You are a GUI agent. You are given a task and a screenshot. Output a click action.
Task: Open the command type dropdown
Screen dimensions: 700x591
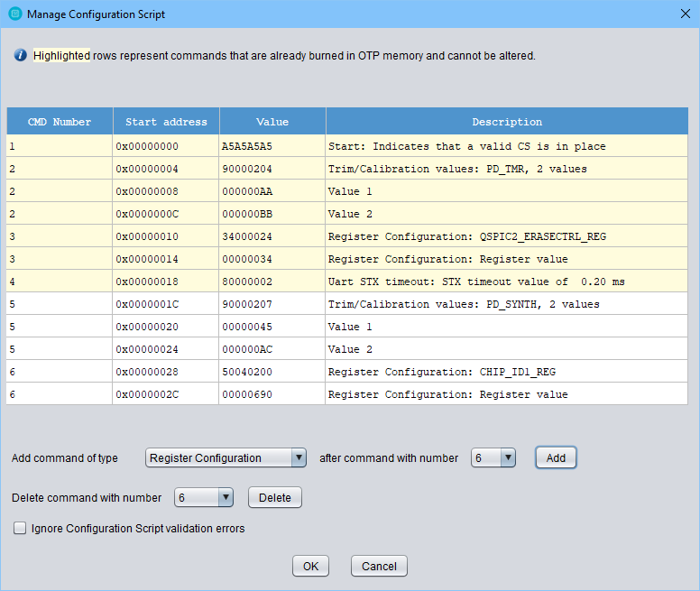pos(226,458)
